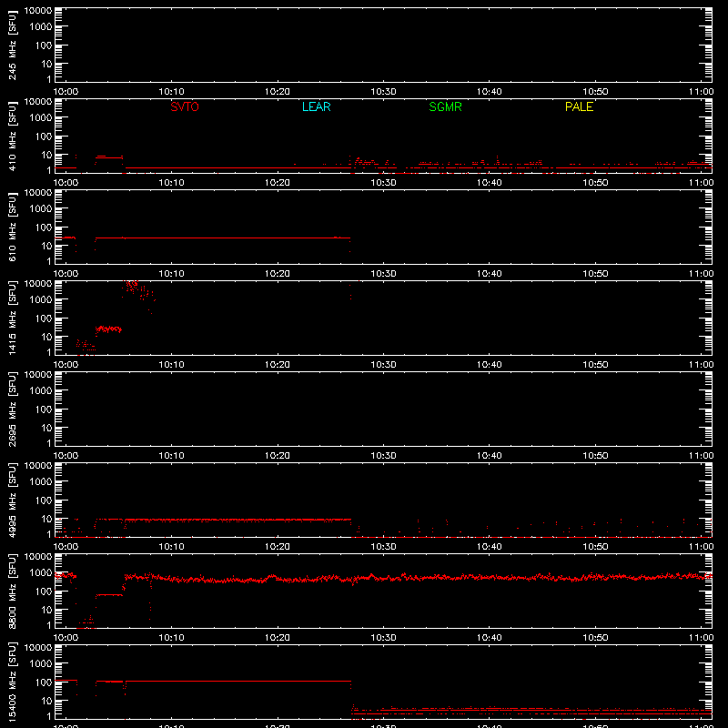Click 10:20 time label under 610 MHz panel
The image size is (728, 728).
pos(278,274)
